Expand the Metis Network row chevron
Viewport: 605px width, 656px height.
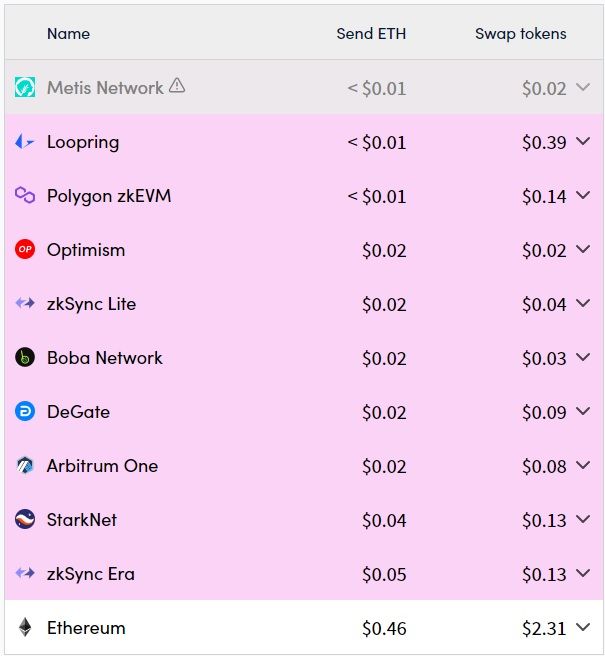point(584,88)
